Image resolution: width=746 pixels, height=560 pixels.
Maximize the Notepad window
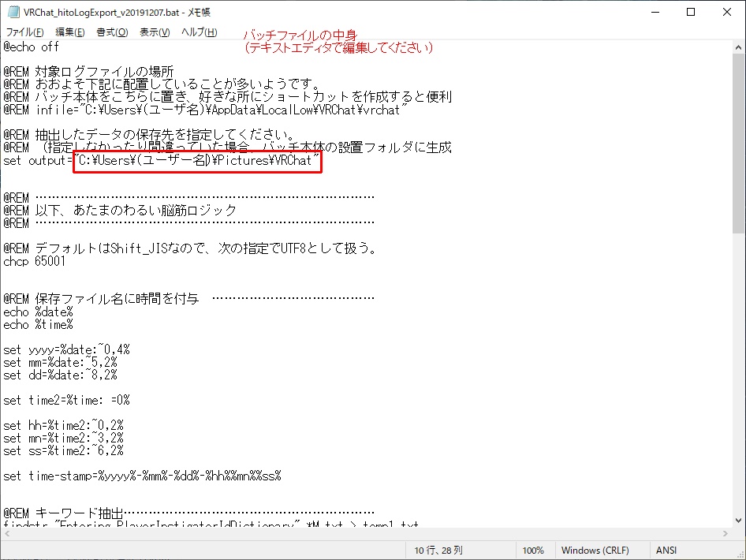(691, 12)
